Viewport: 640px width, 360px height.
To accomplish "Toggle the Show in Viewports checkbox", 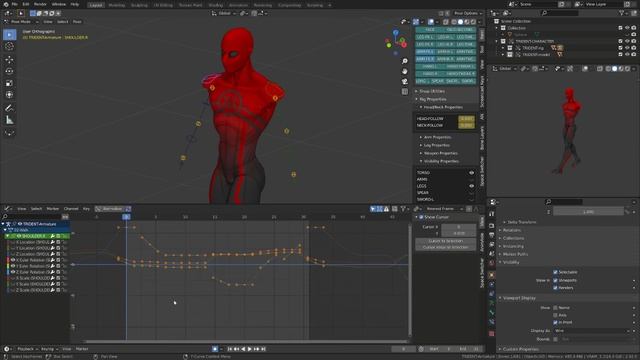I will [x=555, y=280].
